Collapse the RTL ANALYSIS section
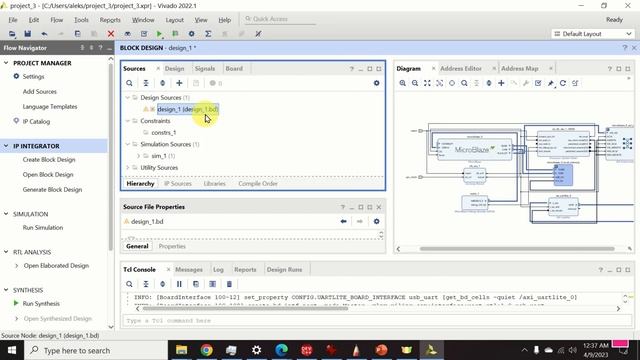640x360 pixels. click(6, 252)
